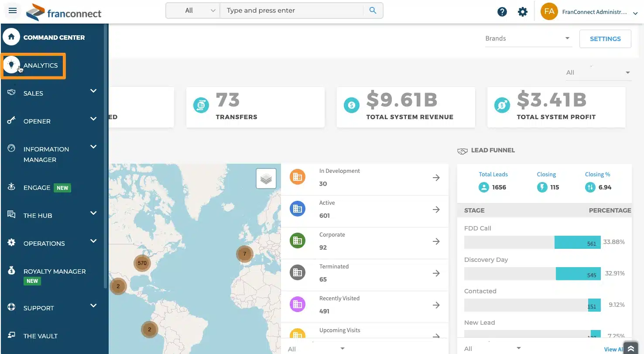
Task: Click the View All link
Action: 613,349
